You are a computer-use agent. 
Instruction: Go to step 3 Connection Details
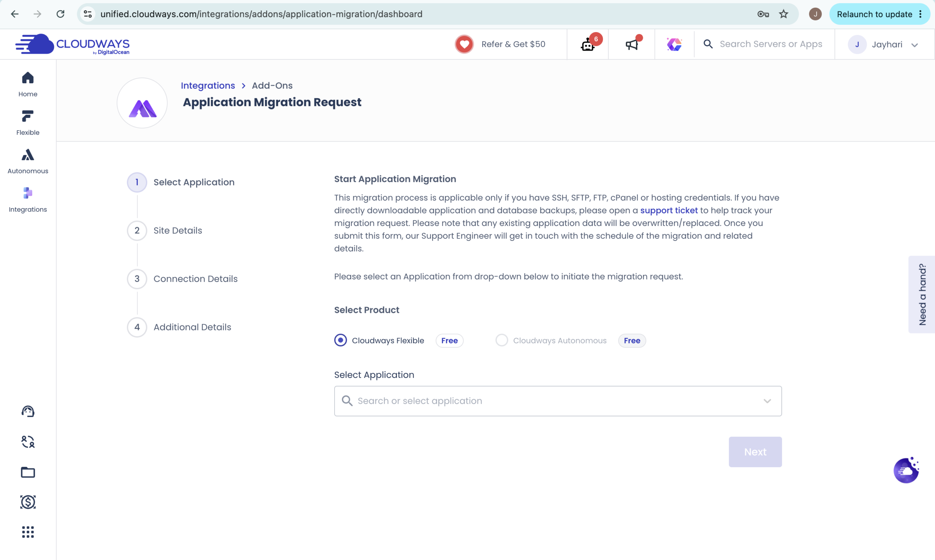pos(183,279)
